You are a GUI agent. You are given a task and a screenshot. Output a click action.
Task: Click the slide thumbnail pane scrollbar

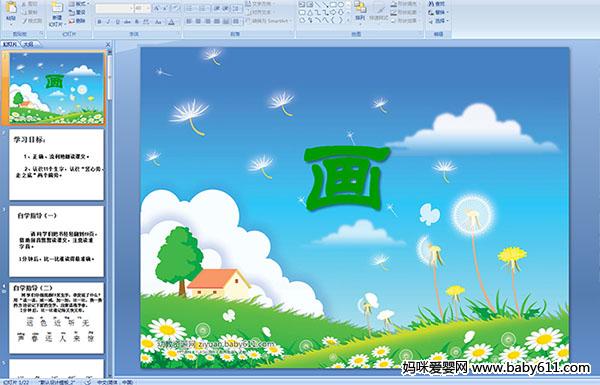click(x=109, y=214)
